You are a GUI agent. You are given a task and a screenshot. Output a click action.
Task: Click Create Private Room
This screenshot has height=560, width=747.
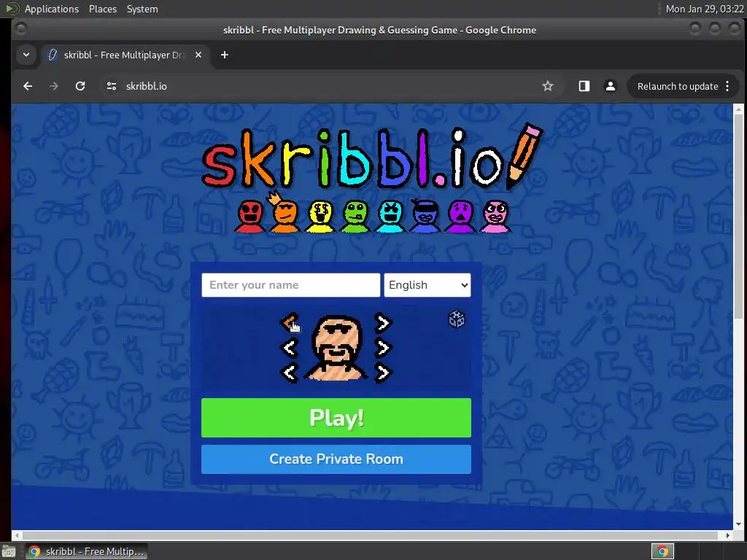point(336,459)
